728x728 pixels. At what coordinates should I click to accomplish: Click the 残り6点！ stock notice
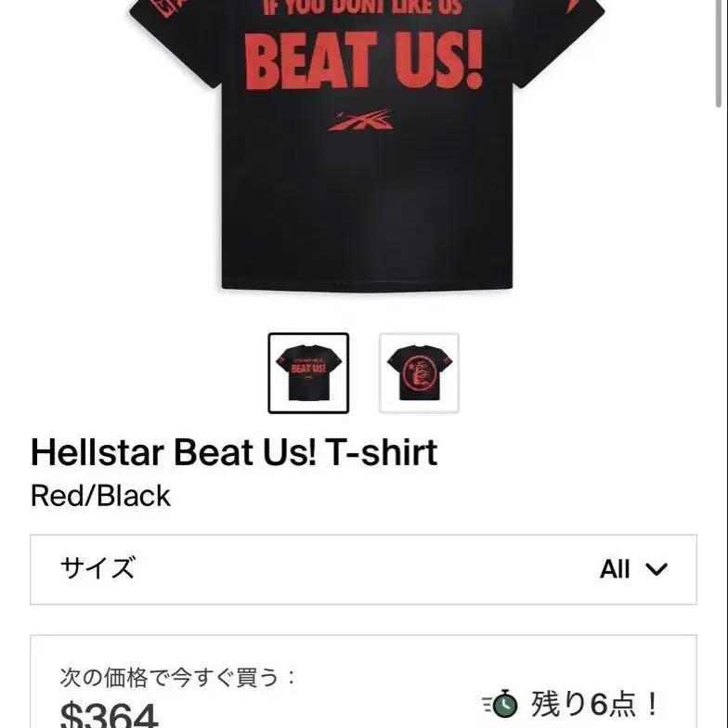point(594,704)
